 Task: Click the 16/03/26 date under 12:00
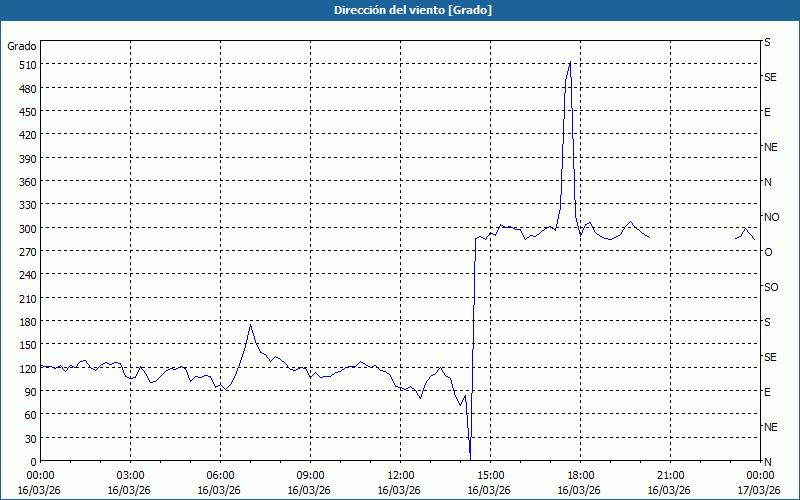[x=399, y=490]
